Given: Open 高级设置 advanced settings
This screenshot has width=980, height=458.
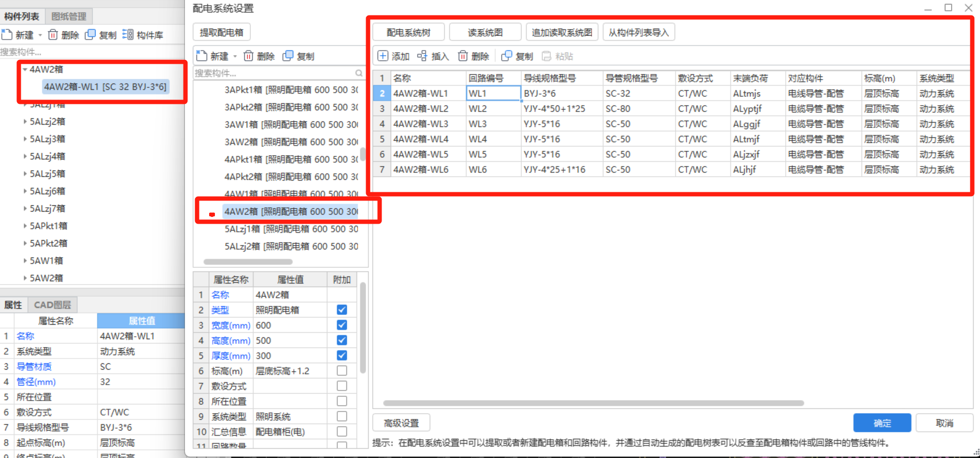Looking at the screenshot, I should (x=401, y=423).
